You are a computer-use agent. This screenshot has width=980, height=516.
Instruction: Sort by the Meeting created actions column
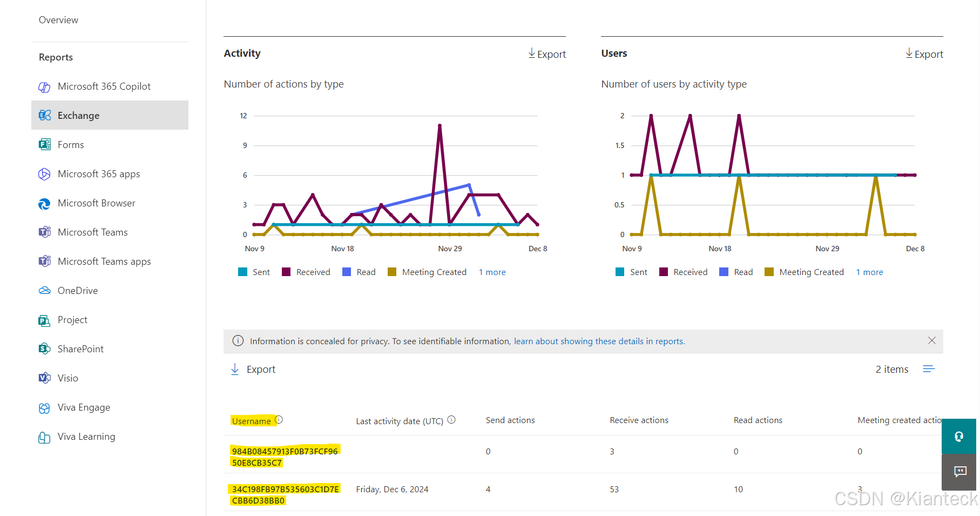pos(900,420)
